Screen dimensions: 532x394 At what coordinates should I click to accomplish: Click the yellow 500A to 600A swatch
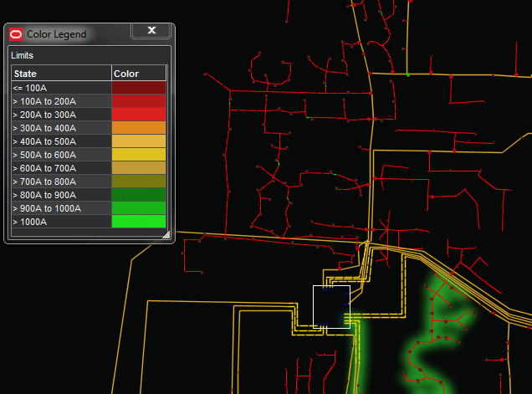click(139, 155)
